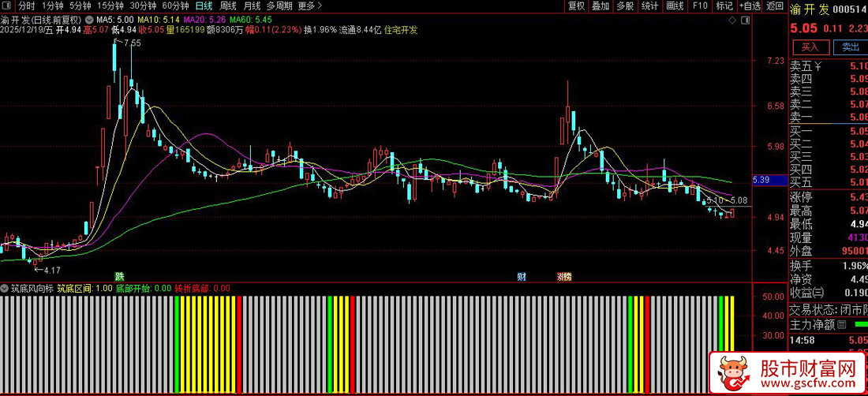Toggle the right panel icon atop chart
Viewport: 868px width, 396px height.
745,21
